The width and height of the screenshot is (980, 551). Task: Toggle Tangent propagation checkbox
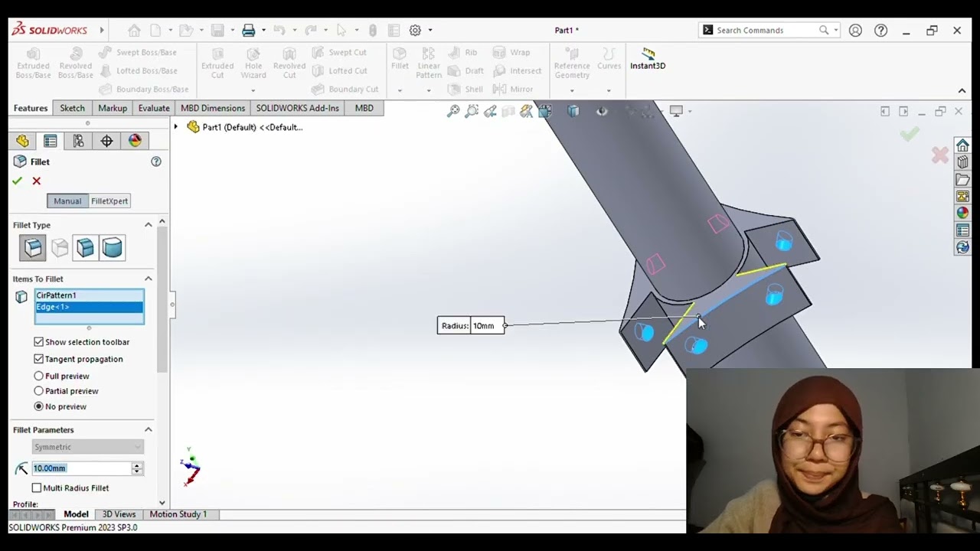coord(39,359)
